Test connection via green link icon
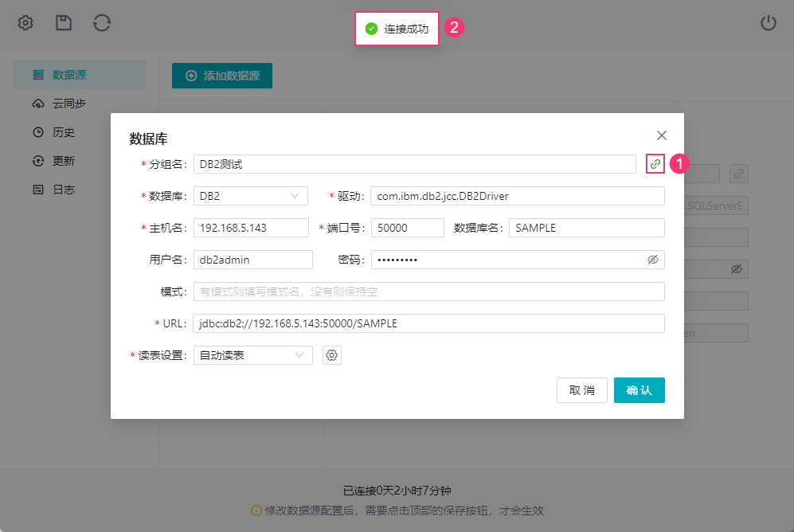794x532 pixels. (x=655, y=164)
